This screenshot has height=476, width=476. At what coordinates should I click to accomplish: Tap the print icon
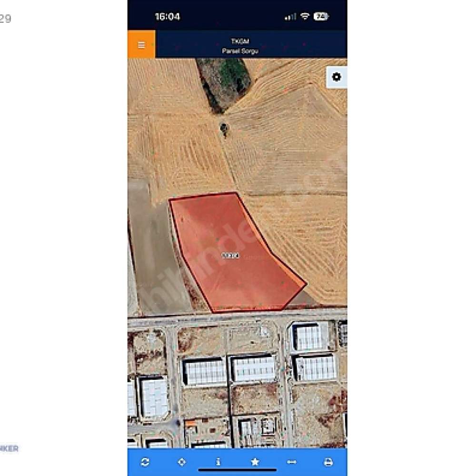click(x=328, y=462)
